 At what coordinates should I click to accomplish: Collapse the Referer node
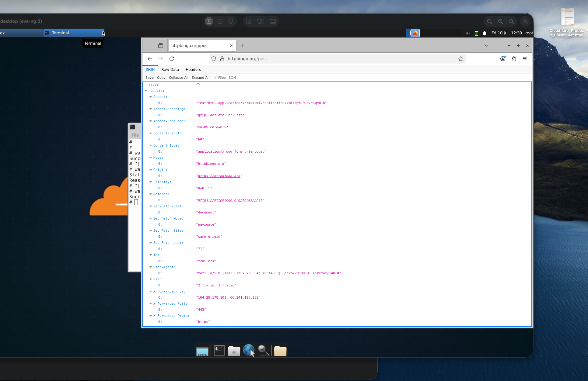click(x=151, y=194)
